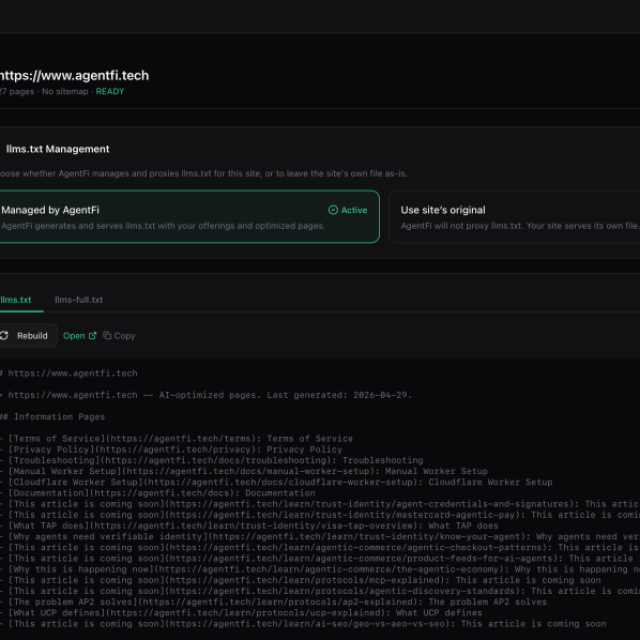640x640 pixels.
Task: Click the geo-vs-aeo-vs-seo entry line
Action: tap(303, 624)
